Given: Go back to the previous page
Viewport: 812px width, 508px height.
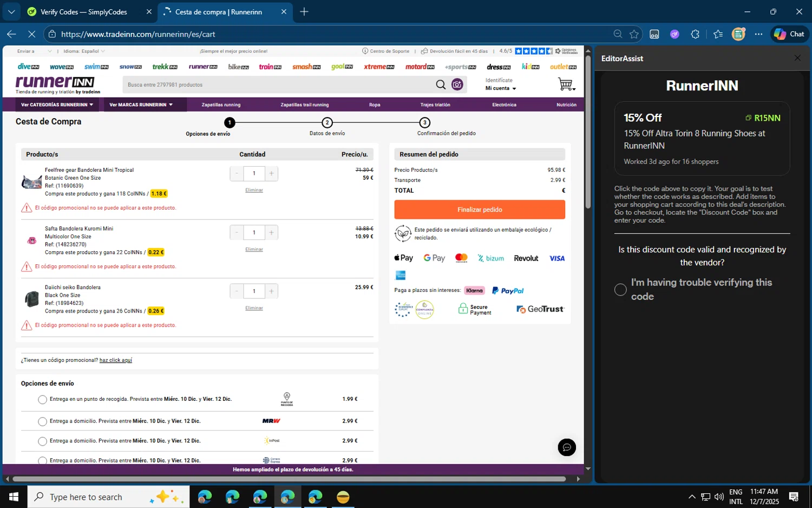Looking at the screenshot, I should click(x=11, y=34).
